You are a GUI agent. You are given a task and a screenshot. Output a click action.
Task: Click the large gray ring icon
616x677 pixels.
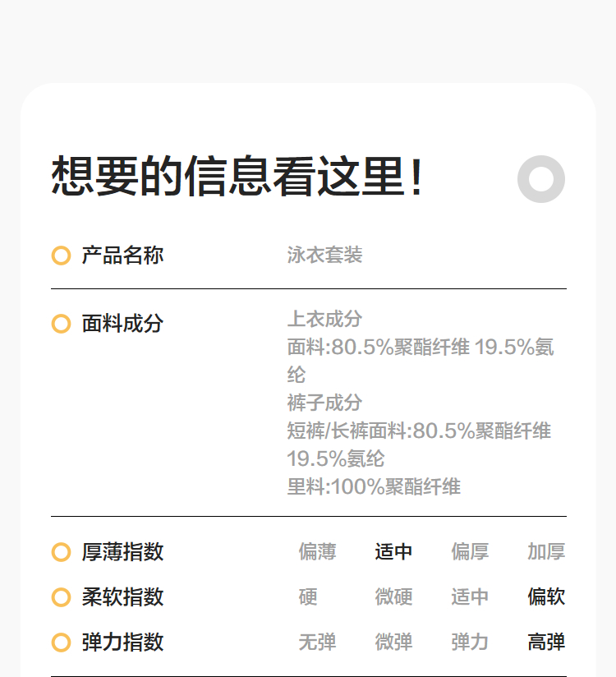pos(541,179)
